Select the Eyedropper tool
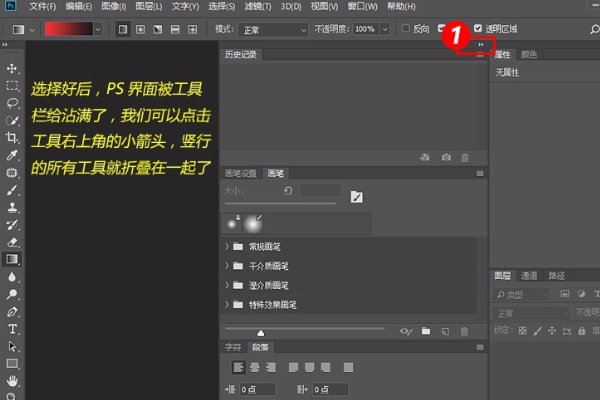This screenshot has height=400, width=600. (12, 155)
